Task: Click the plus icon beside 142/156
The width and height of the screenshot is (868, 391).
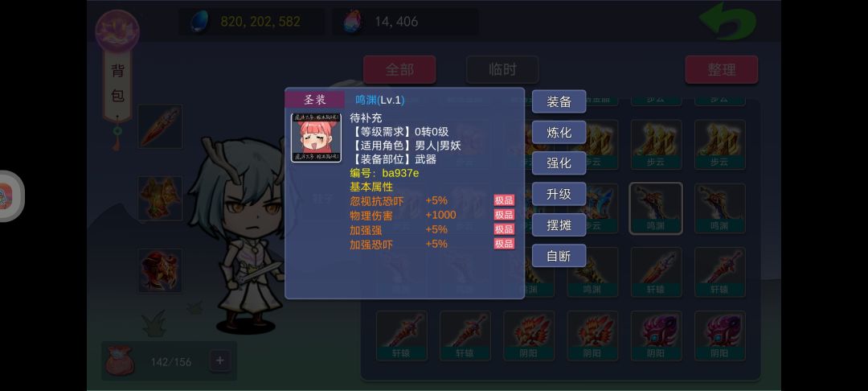Action: 219,361
